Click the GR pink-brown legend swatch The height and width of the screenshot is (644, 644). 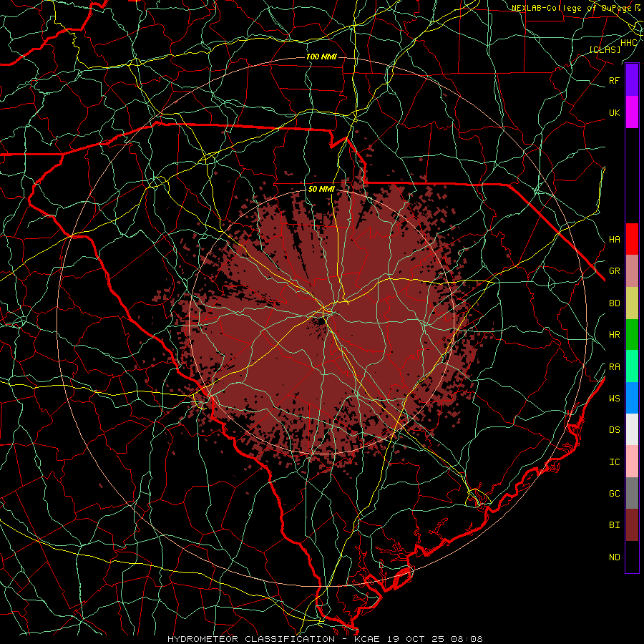click(x=632, y=271)
